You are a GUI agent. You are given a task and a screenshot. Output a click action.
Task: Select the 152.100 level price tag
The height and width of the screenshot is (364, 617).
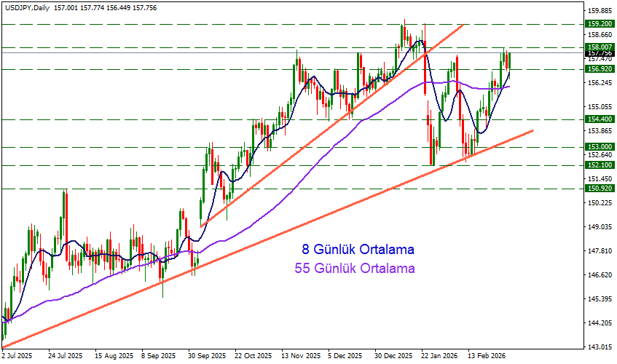[599, 165]
